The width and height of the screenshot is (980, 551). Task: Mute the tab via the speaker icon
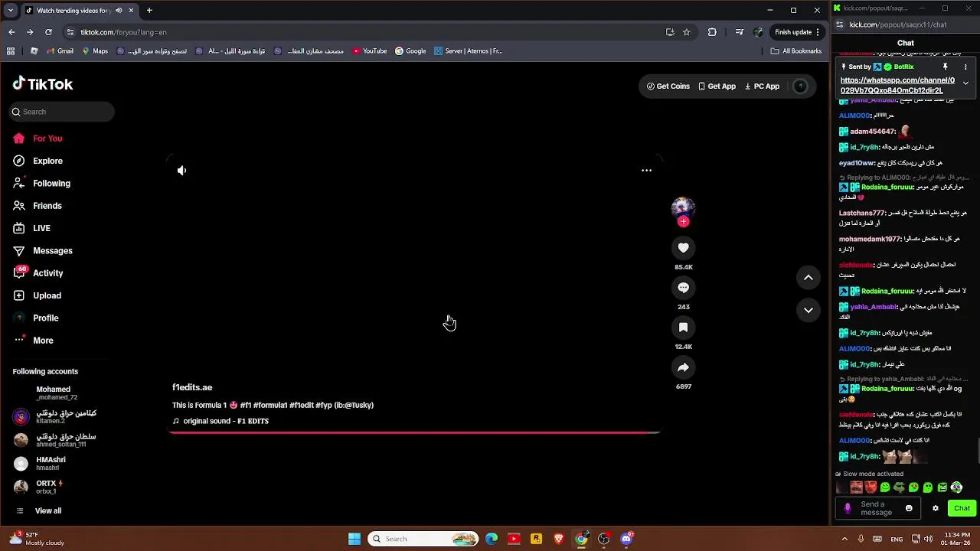(x=119, y=11)
